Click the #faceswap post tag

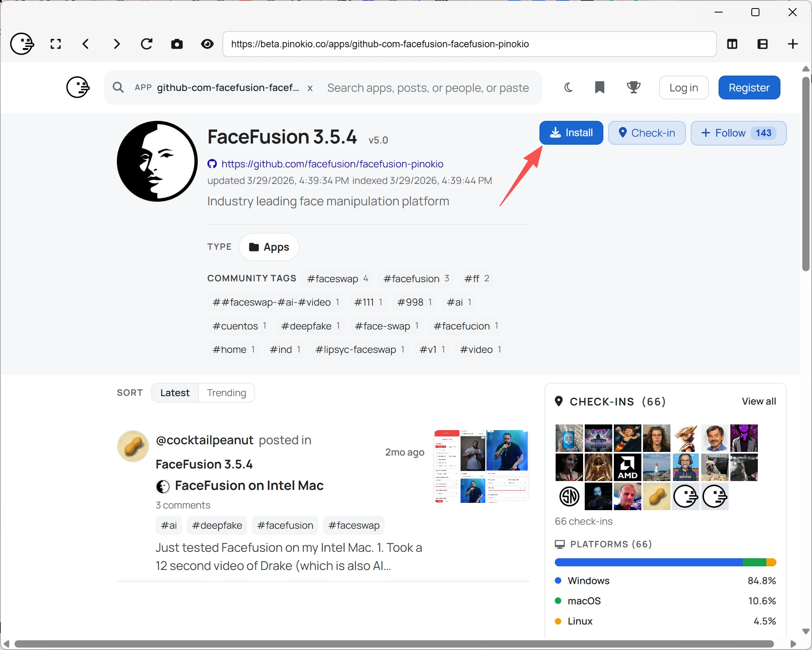point(354,525)
